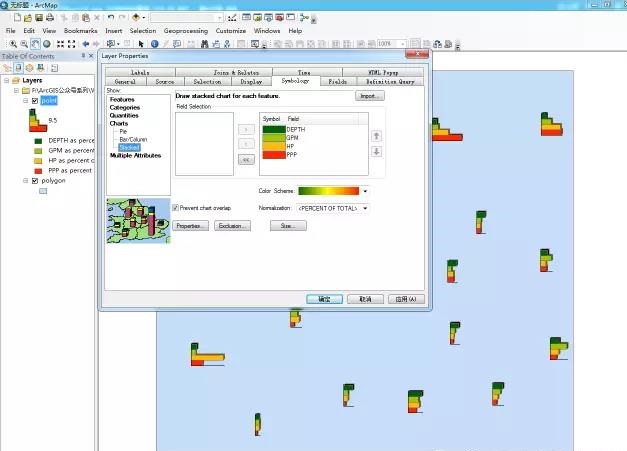Open the Customize menu
This screenshot has height=451, width=627.
coord(231,31)
